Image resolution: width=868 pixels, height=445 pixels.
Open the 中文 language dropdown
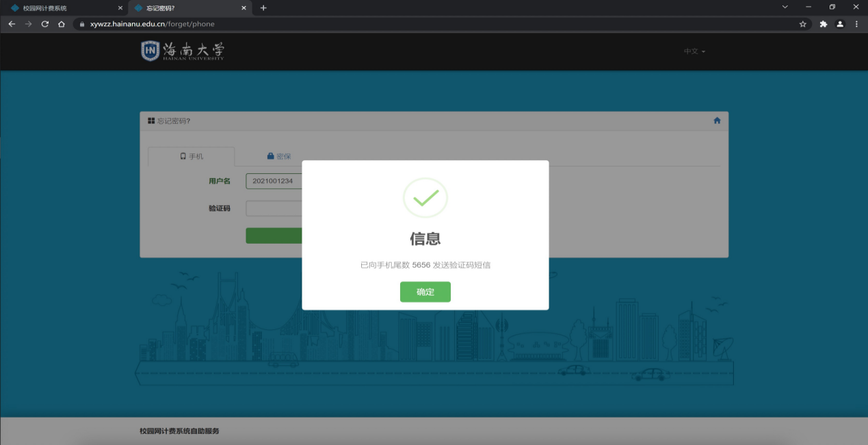(x=694, y=51)
